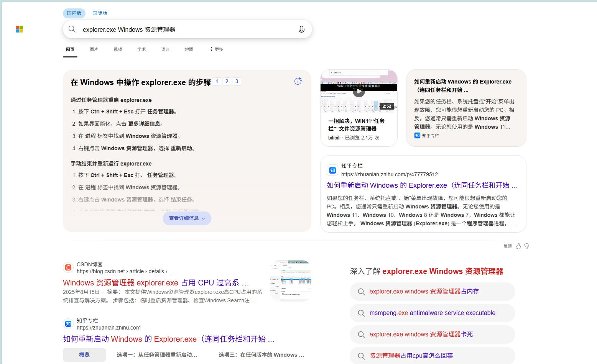Screen dimensions: 597x364
Task: Click the 在 Windows 中操作 explorer.exe 的步骤 heading
Action: (141, 82)
